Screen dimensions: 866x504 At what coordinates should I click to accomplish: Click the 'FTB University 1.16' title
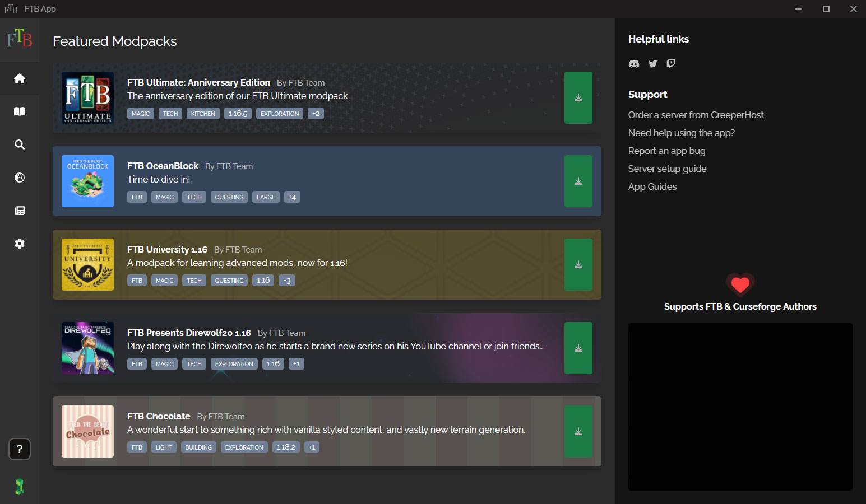point(167,249)
